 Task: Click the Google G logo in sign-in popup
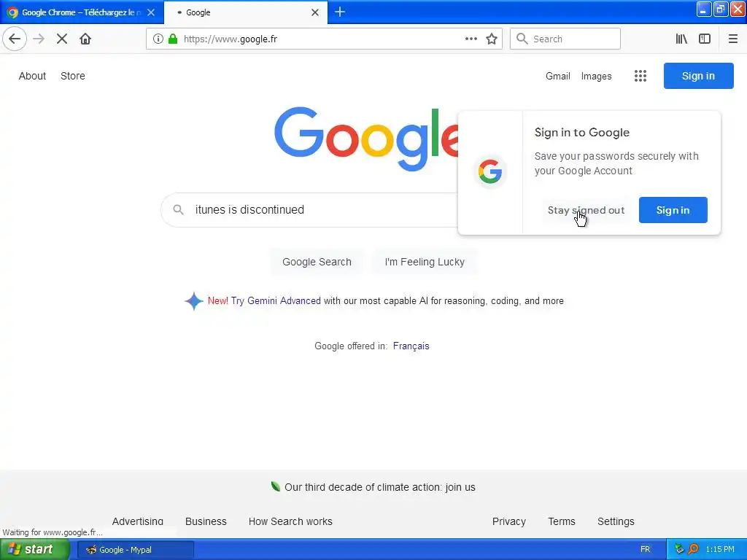coord(490,171)
